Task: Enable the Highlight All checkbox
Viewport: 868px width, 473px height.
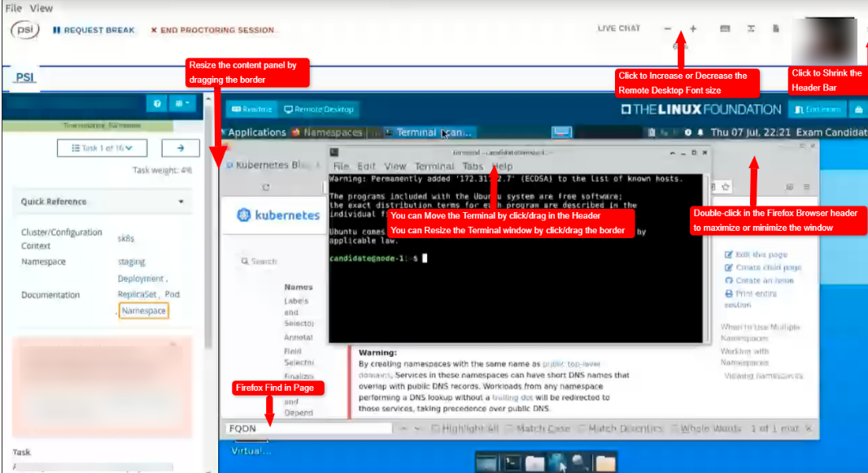Action: (x=435, y=428)
